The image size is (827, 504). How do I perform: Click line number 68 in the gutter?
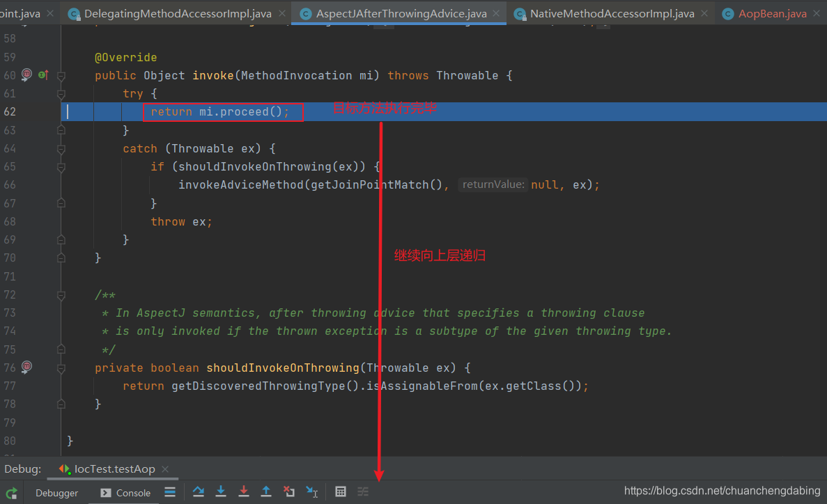tap(10, 221)
